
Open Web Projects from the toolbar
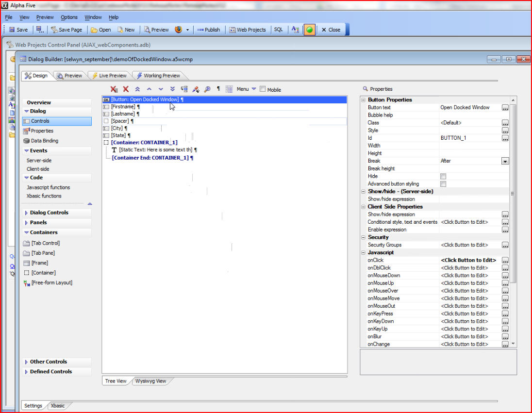248,30
